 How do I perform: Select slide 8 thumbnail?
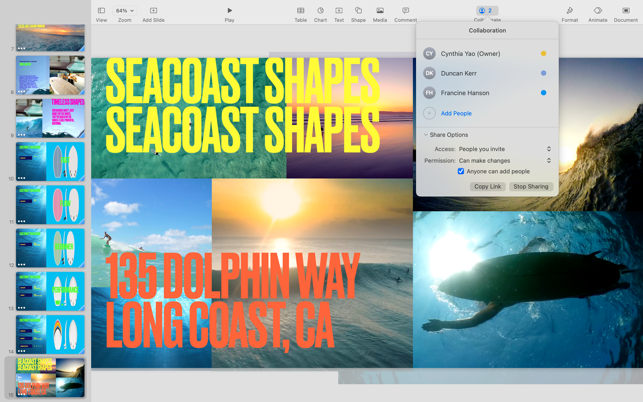click(50, 75)
